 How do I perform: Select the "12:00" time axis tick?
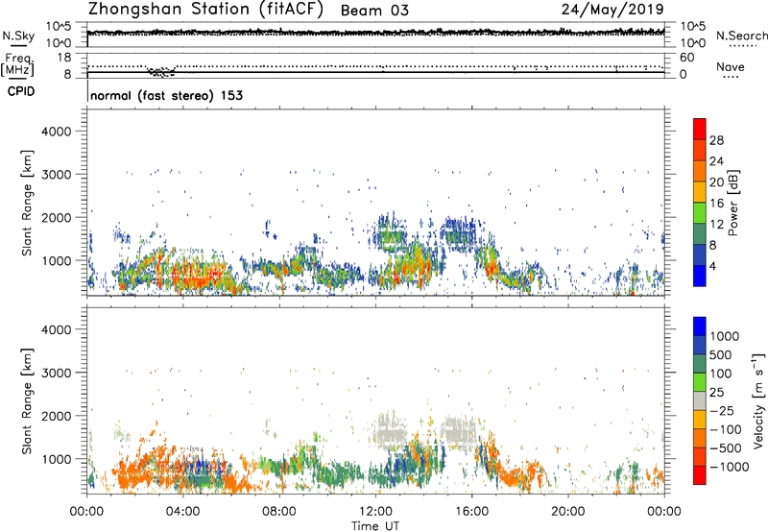(x=375, y=512)
